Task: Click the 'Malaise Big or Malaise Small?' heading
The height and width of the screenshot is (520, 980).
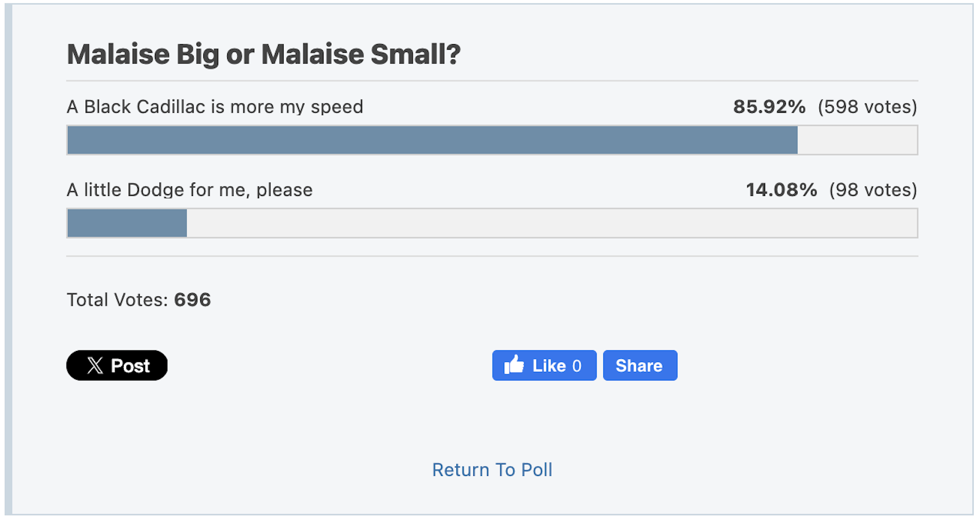Action: 263,55
